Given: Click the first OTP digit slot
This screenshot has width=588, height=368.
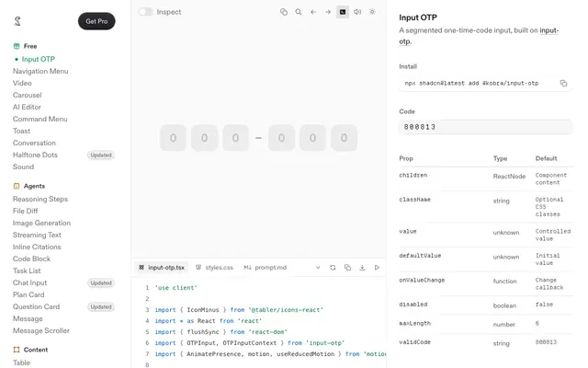Looking at the screenshot, I should point(173,138).
